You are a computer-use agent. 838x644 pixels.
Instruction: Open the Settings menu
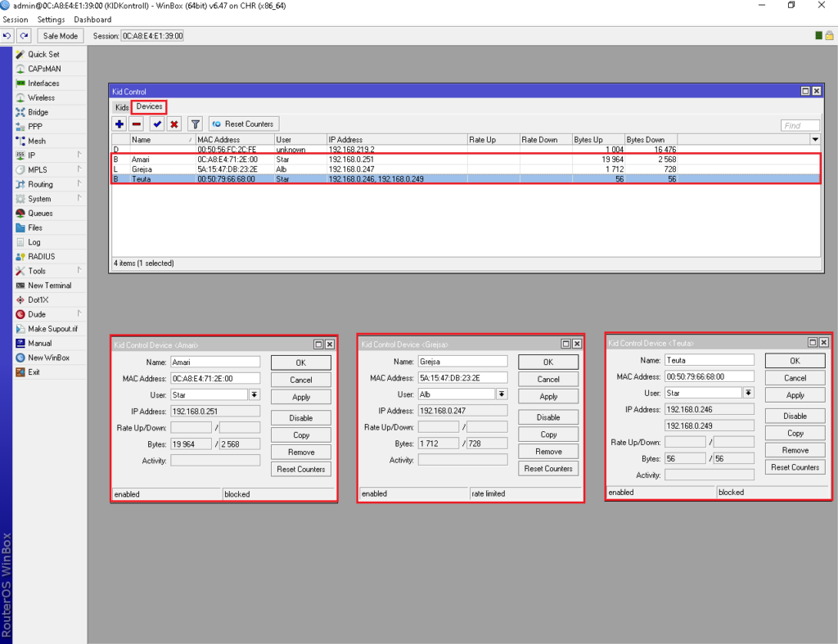pos(51,20)
